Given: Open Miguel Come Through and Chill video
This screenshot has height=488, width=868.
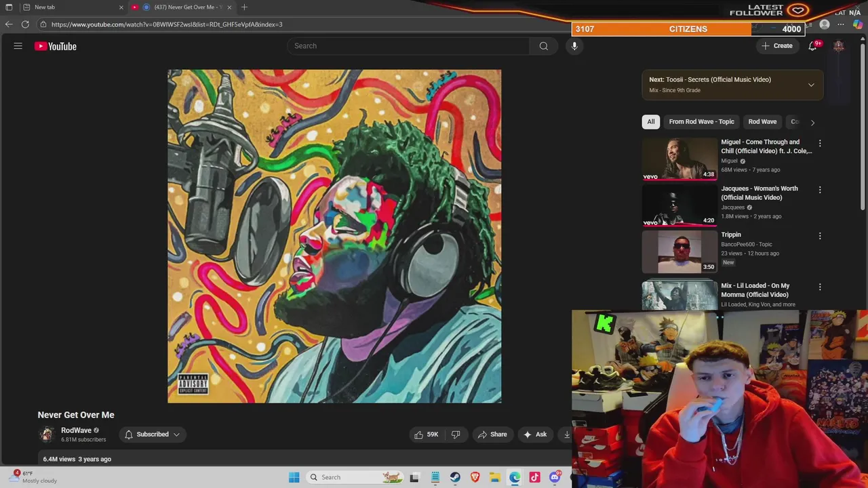Looking at the screenshot, I should click(766, 146).
